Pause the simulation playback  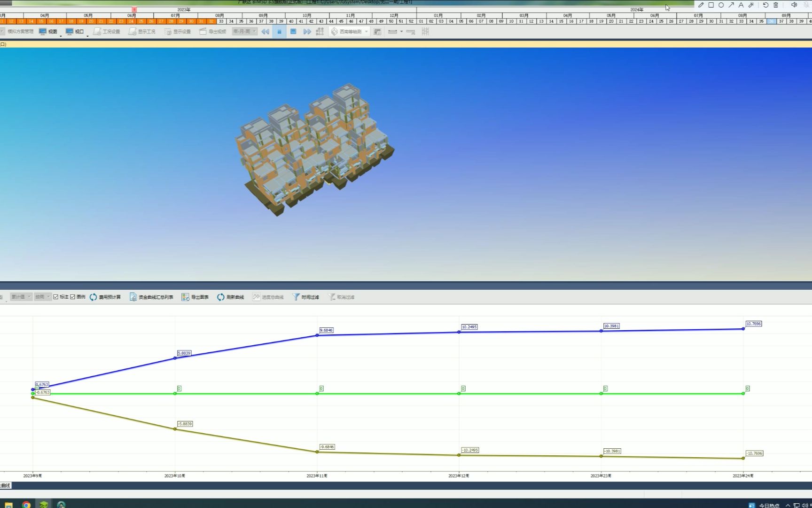click(x=279, y=32)
